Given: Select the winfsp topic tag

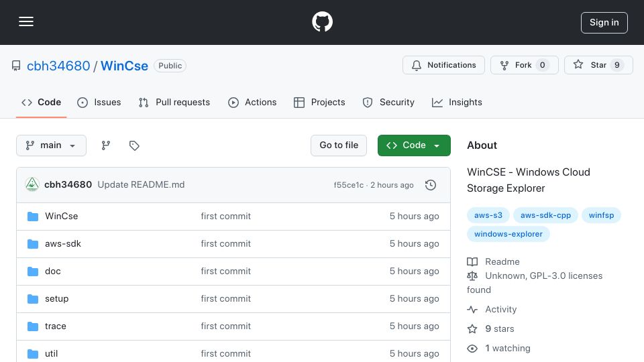Looking at the screenshot, I should click(x=601, y=215).
